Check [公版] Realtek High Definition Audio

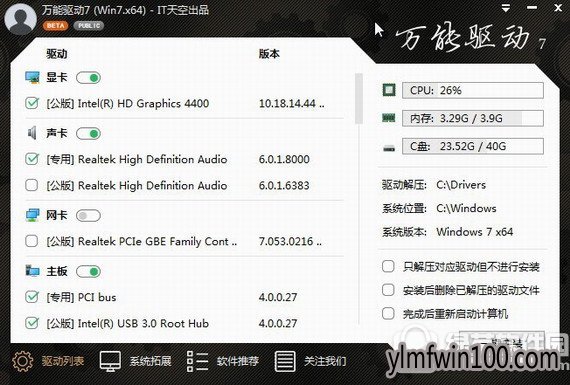(32, 185)
